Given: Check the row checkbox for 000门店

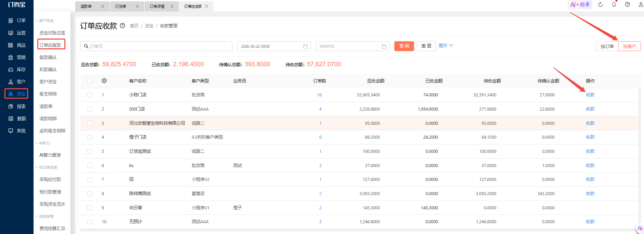Looking at the screenshot, I should click(90, 109).
